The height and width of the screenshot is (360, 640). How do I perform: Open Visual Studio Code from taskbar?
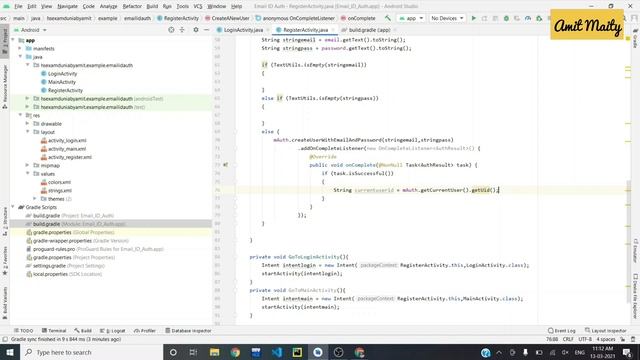coord(277,352)
